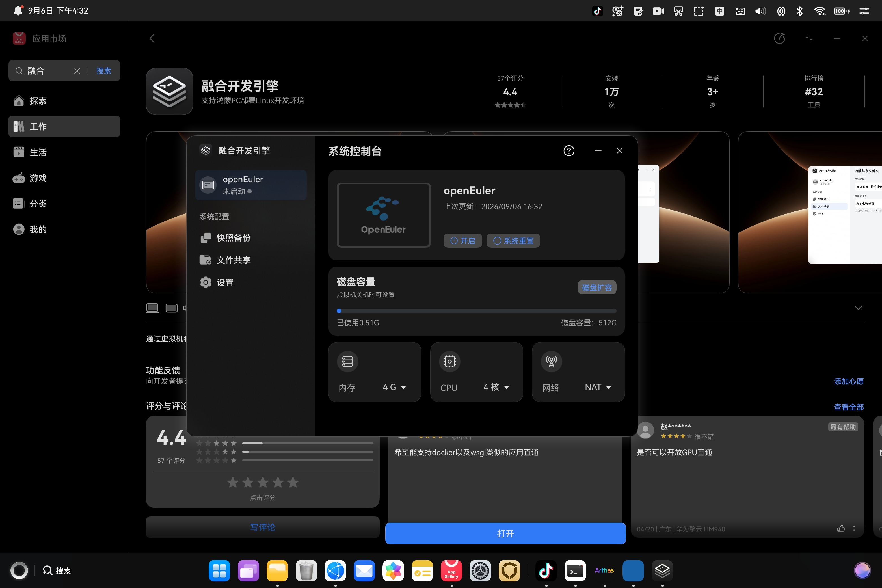The image size is (882, 588).
Task: Click the 磁盘扩容 button
Action: tap(597, 287)
